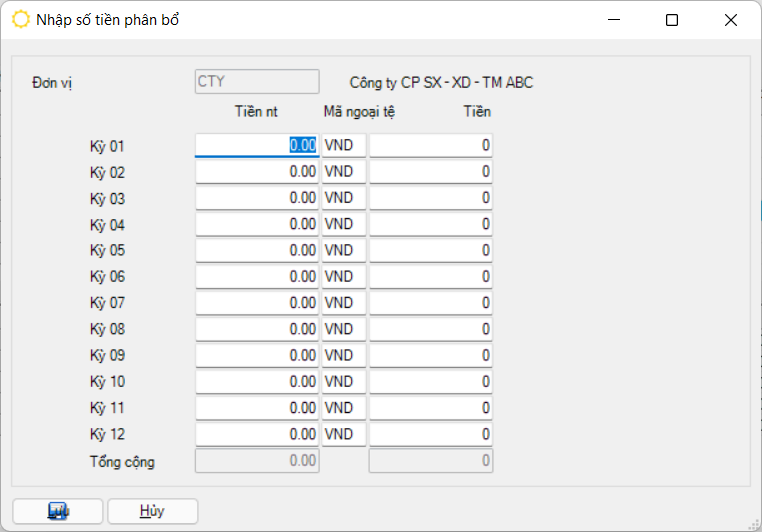Close the Nhập số tiền phân bổ dialog
Image resolution: width=762 pixels, height=532 pixels.
731,20
